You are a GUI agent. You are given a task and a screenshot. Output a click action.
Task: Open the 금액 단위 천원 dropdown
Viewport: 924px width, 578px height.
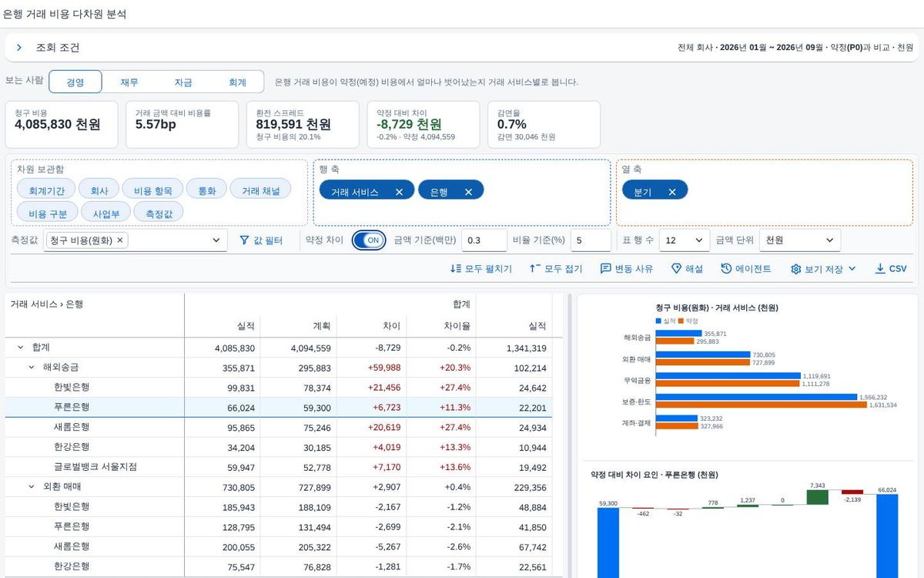point(800,240)
